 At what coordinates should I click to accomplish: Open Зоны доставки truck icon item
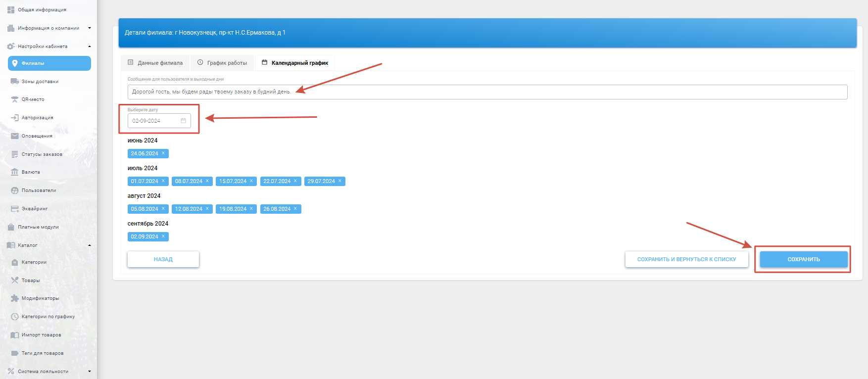pos(15,82)
